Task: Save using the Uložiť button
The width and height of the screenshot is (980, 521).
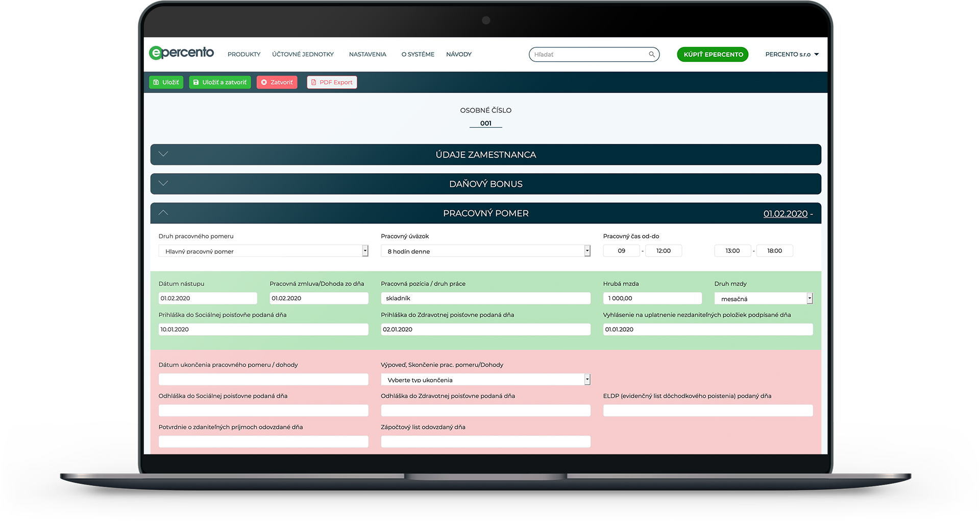Action: (166, 82)
